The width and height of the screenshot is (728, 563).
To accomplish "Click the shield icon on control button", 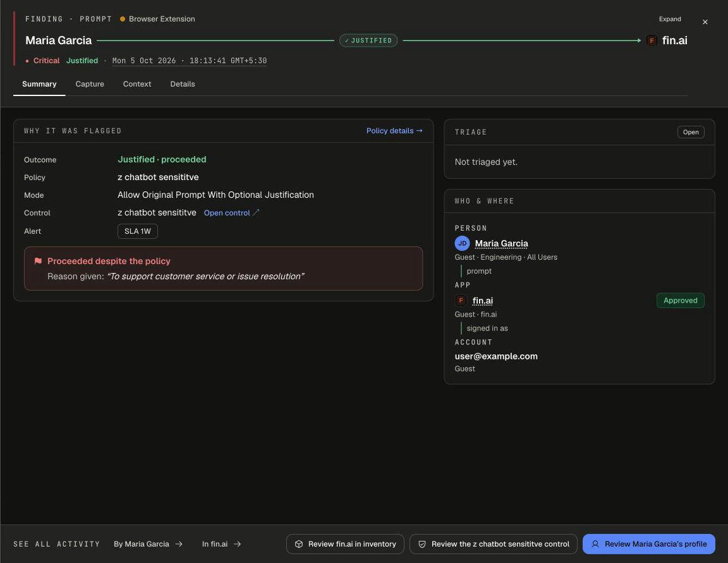I will click(x=422, y=544).
